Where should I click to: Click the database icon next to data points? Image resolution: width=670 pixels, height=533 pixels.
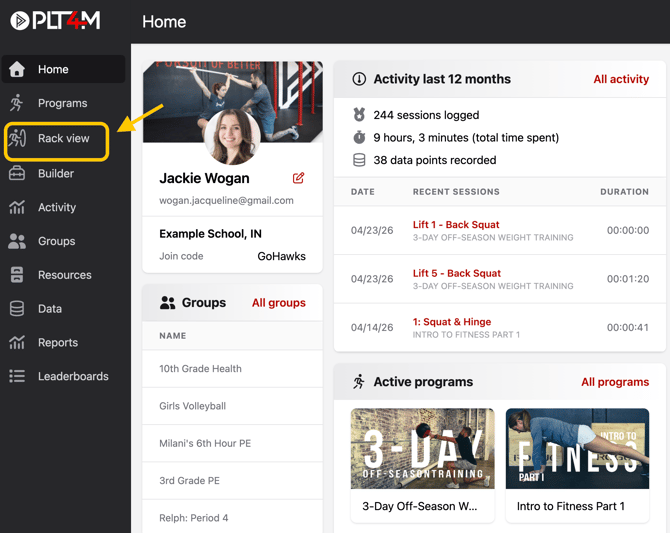coord(359,160)
